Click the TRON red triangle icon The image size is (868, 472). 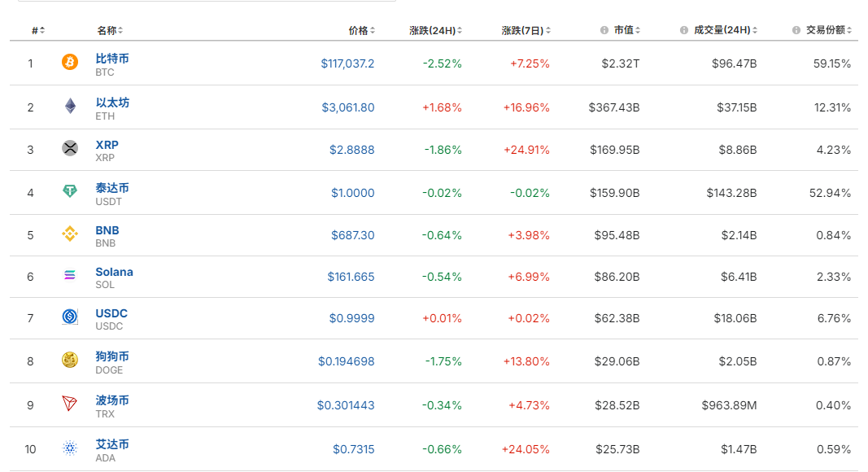[70, 404]
